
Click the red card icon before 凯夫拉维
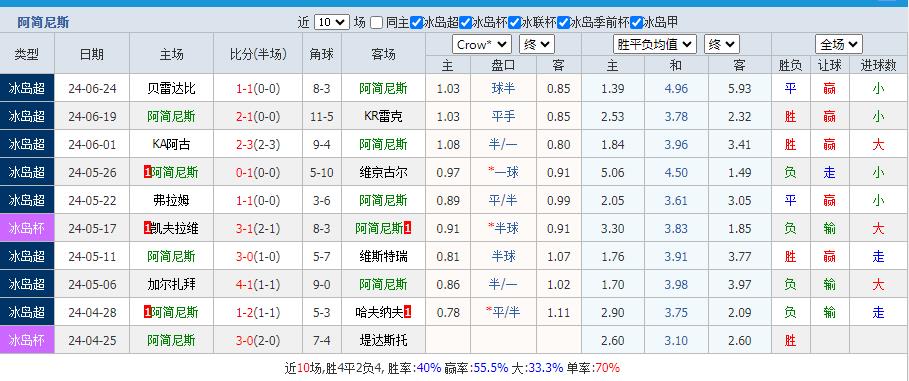pyautogui.click(x=147, y=228)
